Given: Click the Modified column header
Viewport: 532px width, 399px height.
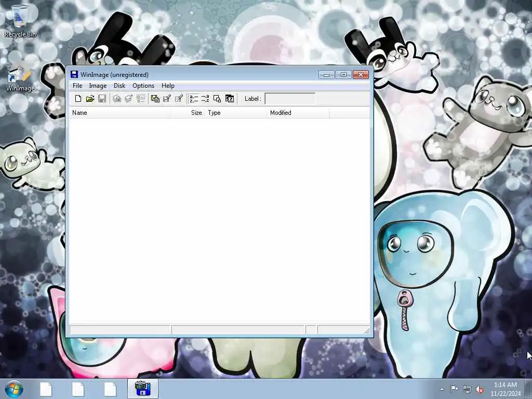Looking at the screenshot, I should coord(298,113).
